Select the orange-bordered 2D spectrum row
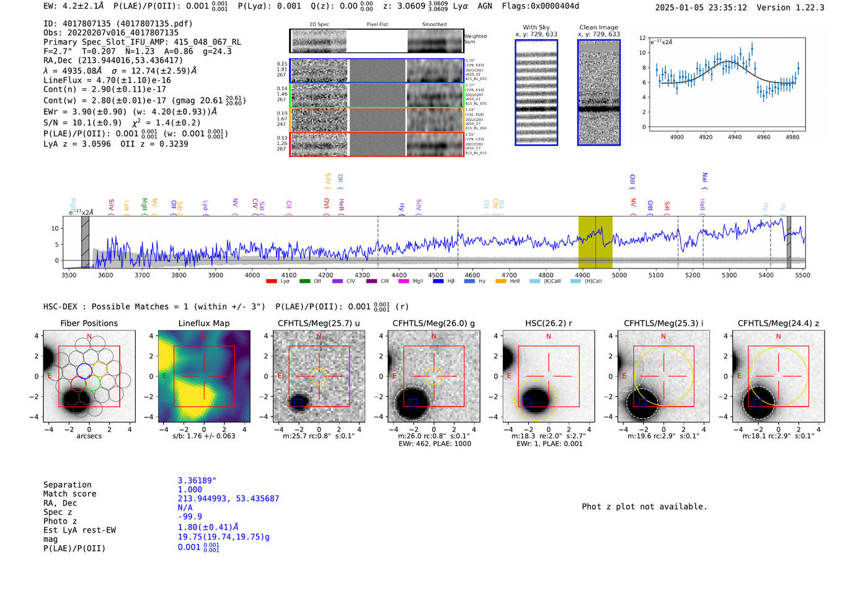This screenshot has width=868, height=591. (x=377, y=120)
